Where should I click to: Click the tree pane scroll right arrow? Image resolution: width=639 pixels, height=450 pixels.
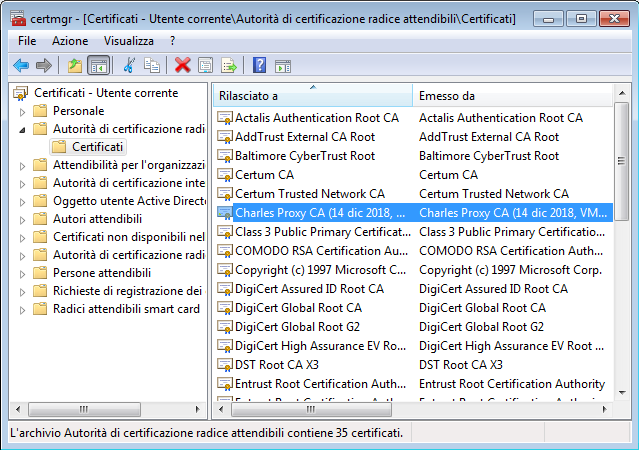tap(198, 409)
